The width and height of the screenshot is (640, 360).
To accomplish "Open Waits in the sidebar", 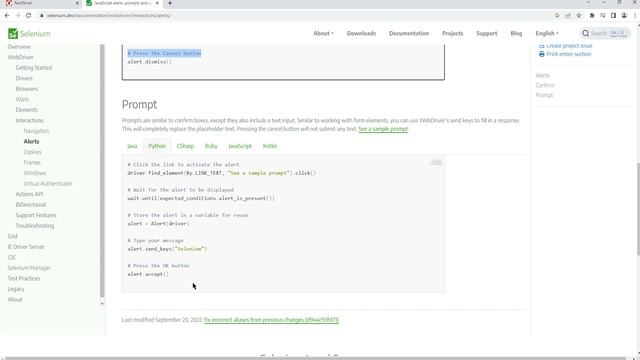I will (22, 100).
